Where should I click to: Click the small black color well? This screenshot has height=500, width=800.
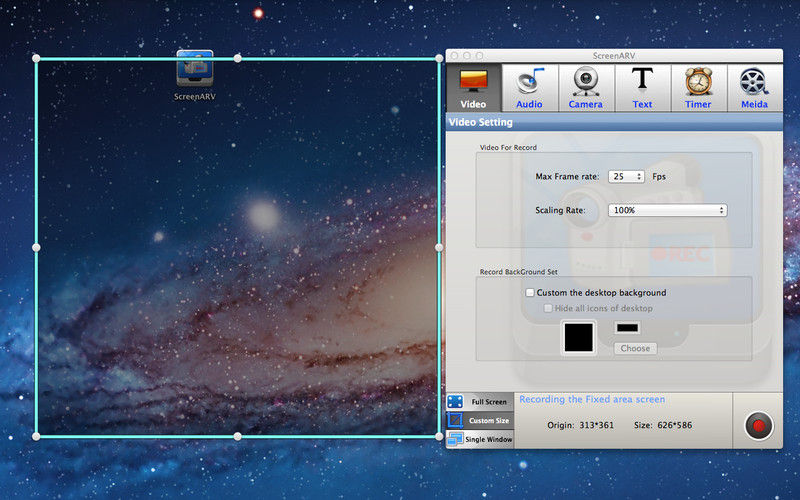point(628,328)
